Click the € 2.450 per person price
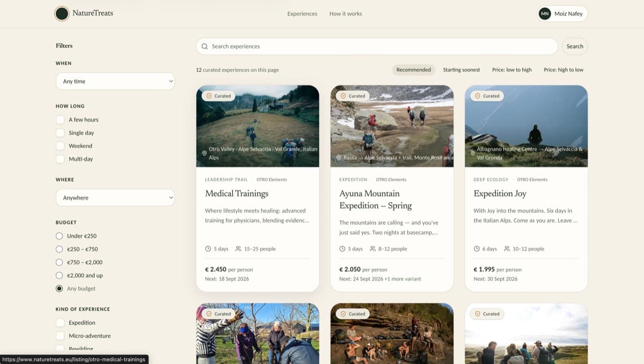644x364 pixels. 229,270
